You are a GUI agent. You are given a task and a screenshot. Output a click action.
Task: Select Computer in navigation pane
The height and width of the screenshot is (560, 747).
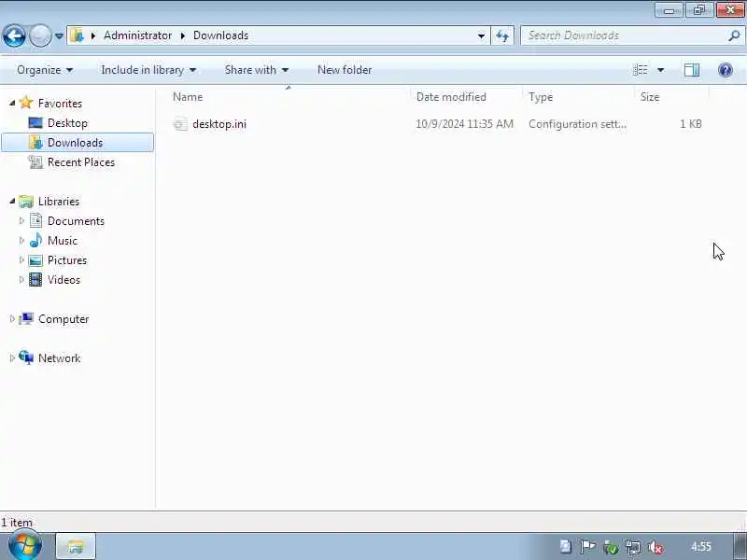point(63,319)
